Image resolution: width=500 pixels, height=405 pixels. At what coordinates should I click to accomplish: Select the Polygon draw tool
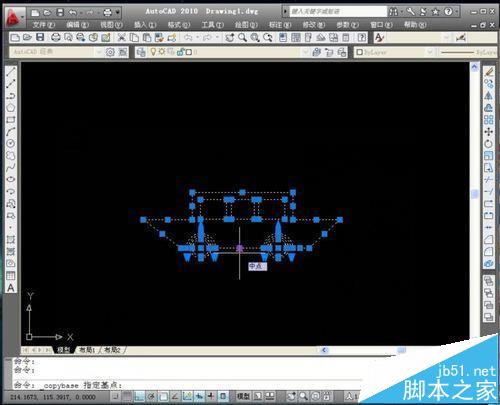pyautogui.click(x=11, y=108)
